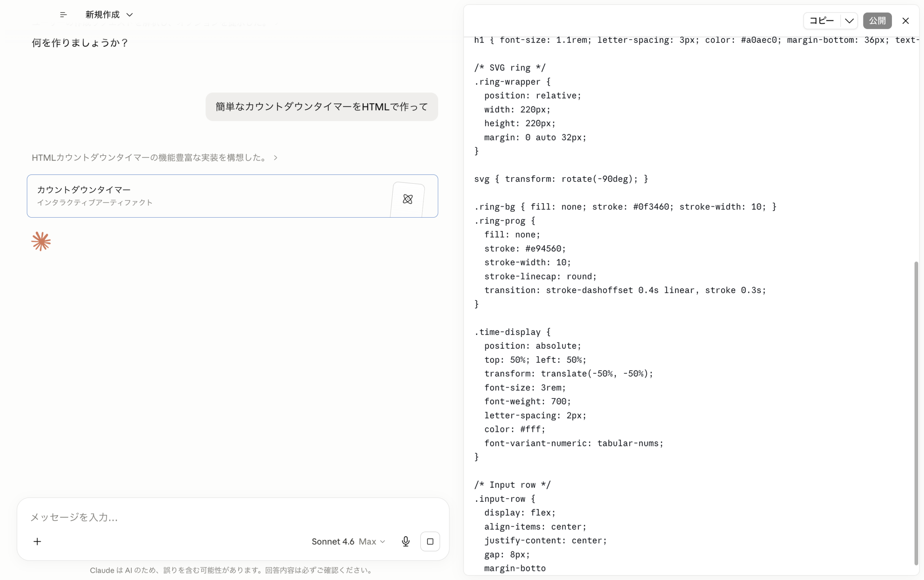Click the user message about カウントダウンタイマーをHTMLで作って
Screen dimensions: 924x580
click(322, 106)
